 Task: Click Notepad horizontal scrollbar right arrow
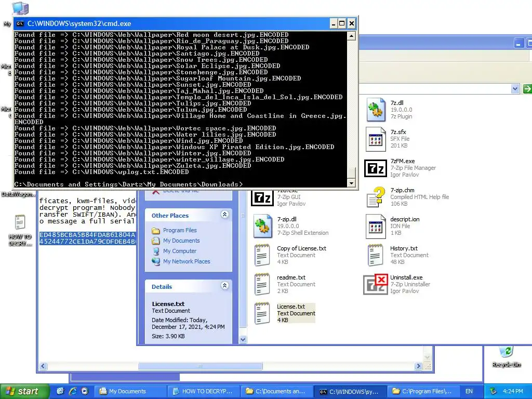(x=418, y=366)
